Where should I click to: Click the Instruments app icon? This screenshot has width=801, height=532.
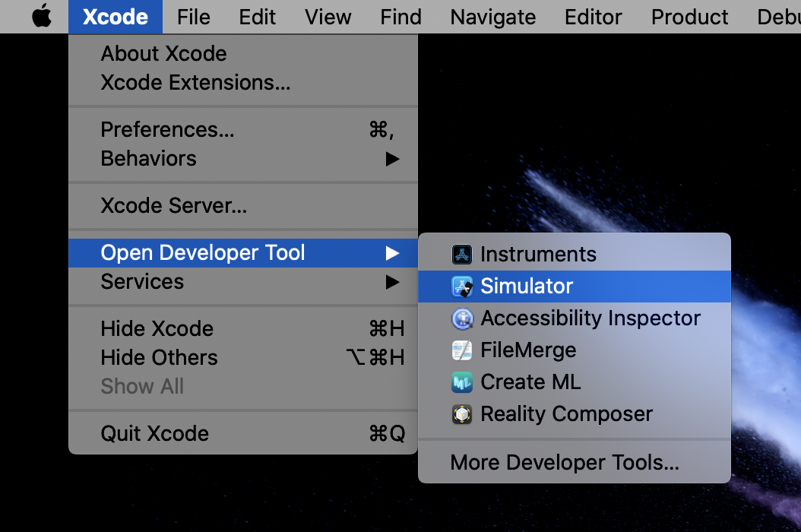coord(462,254)
